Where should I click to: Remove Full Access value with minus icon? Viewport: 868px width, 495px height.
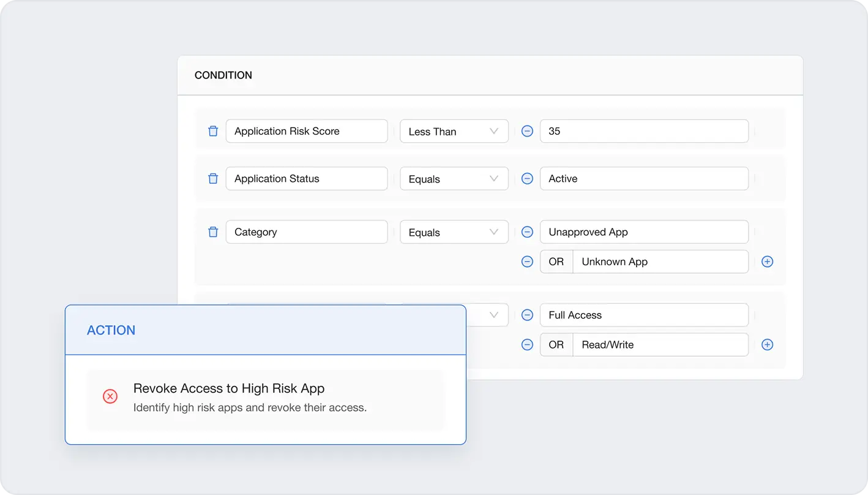527,315
